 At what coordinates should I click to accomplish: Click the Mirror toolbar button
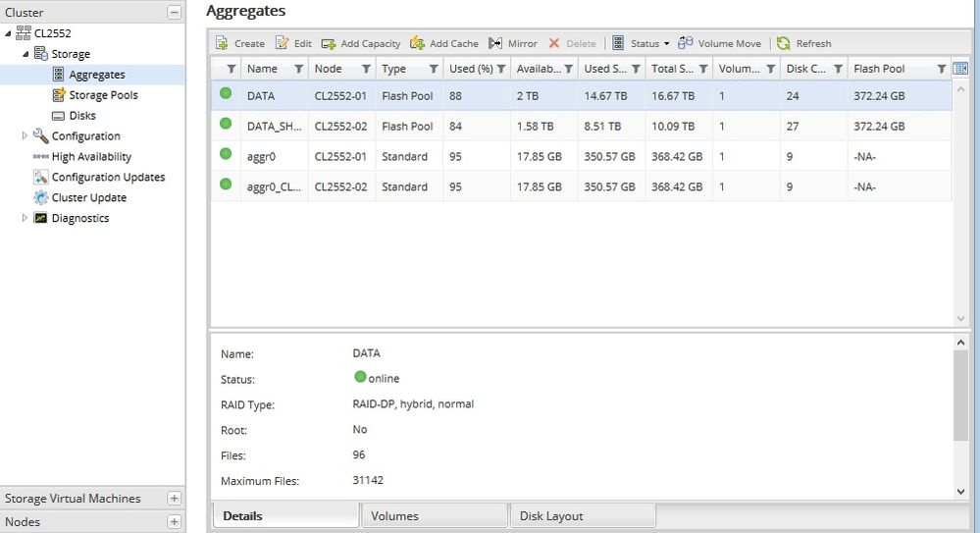point(512,43)
